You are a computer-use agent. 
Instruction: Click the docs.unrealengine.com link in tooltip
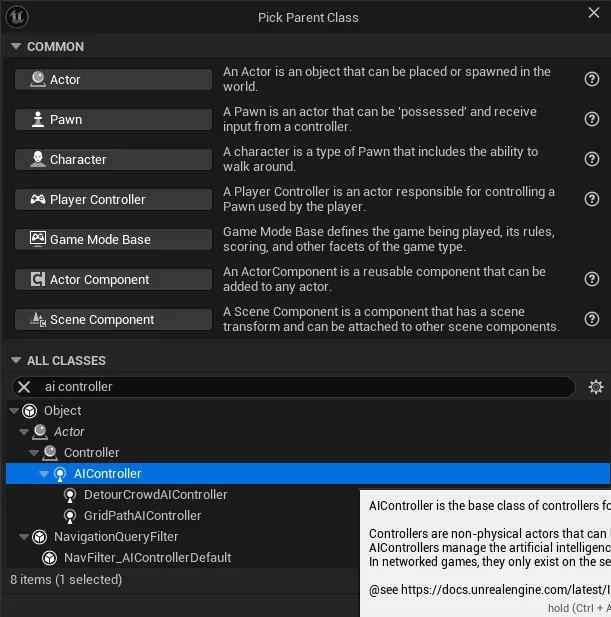pos(506,589)
